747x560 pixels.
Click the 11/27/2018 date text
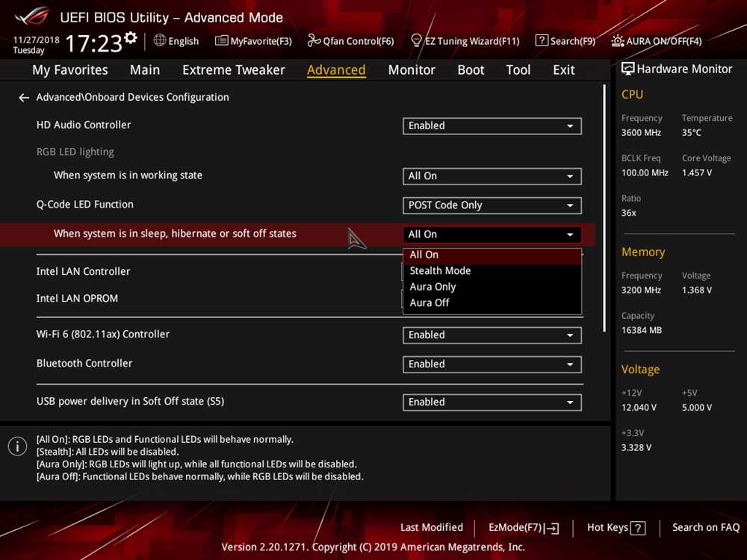pyautogui.click(x=36, y=40)
